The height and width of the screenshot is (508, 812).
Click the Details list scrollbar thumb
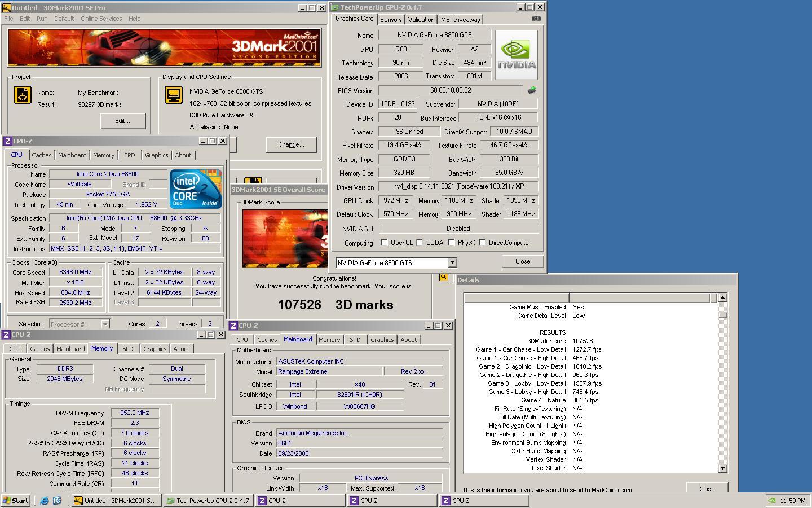723,314
